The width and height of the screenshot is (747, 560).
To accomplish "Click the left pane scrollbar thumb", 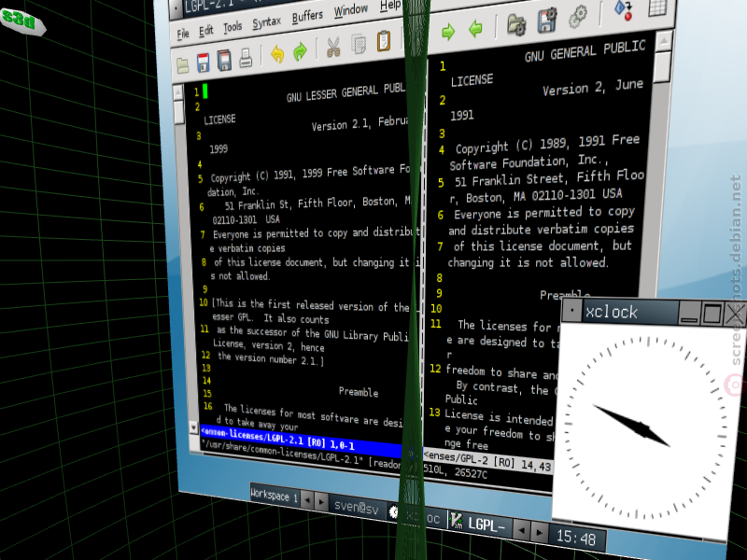I will click(178, 112).
